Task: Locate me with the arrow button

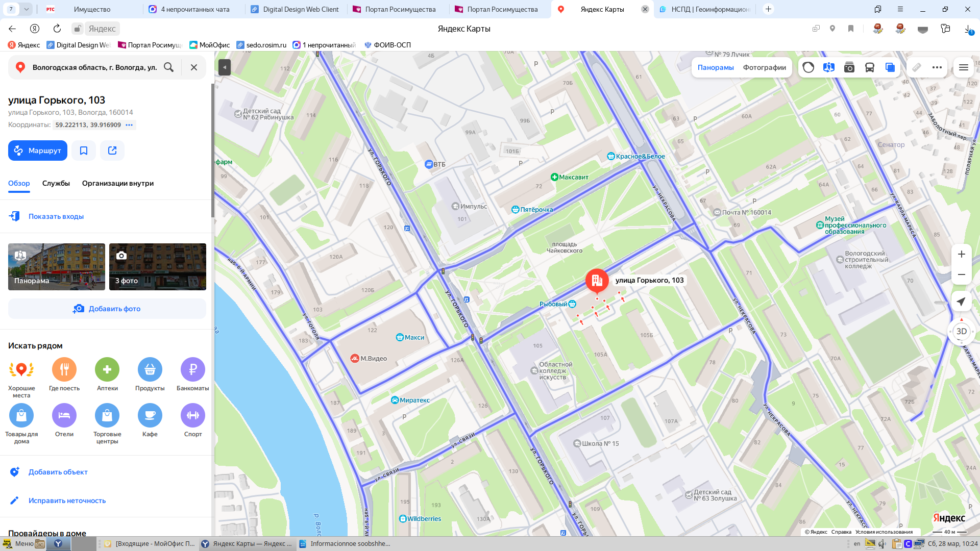Action: tap(962, 302)
